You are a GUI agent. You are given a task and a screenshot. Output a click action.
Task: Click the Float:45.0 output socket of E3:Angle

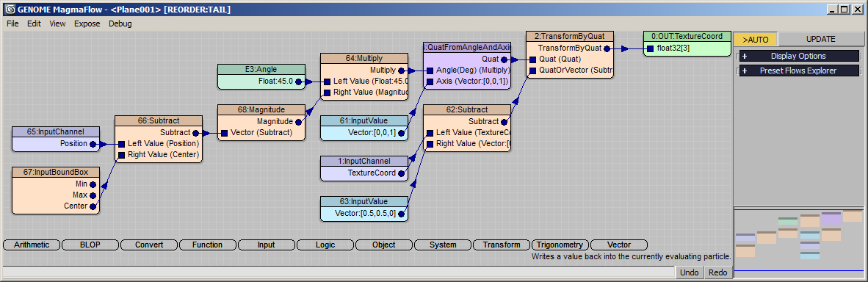point(299,82)
